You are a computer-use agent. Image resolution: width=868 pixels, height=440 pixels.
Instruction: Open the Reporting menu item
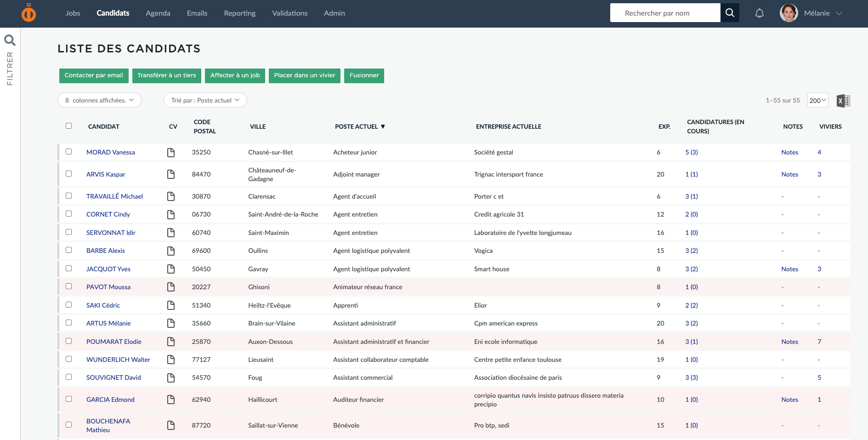(x=240, y=13)
